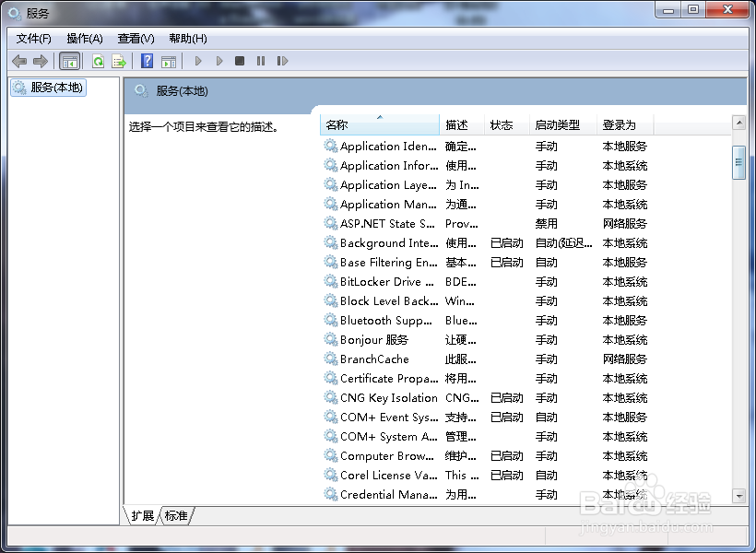Sort by the 描述 column header
The height and width of the screenshot is (553, 756).
tap(462, 124)
